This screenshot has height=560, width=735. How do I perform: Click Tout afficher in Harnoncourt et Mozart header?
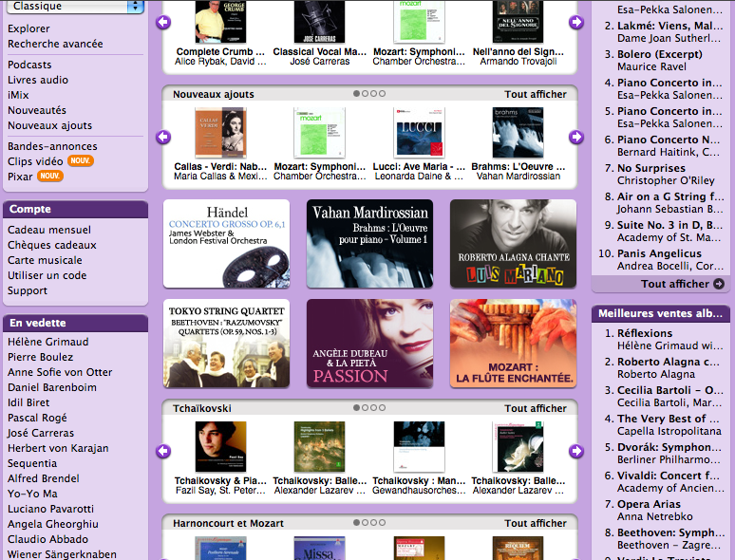[x=536, y=523]
